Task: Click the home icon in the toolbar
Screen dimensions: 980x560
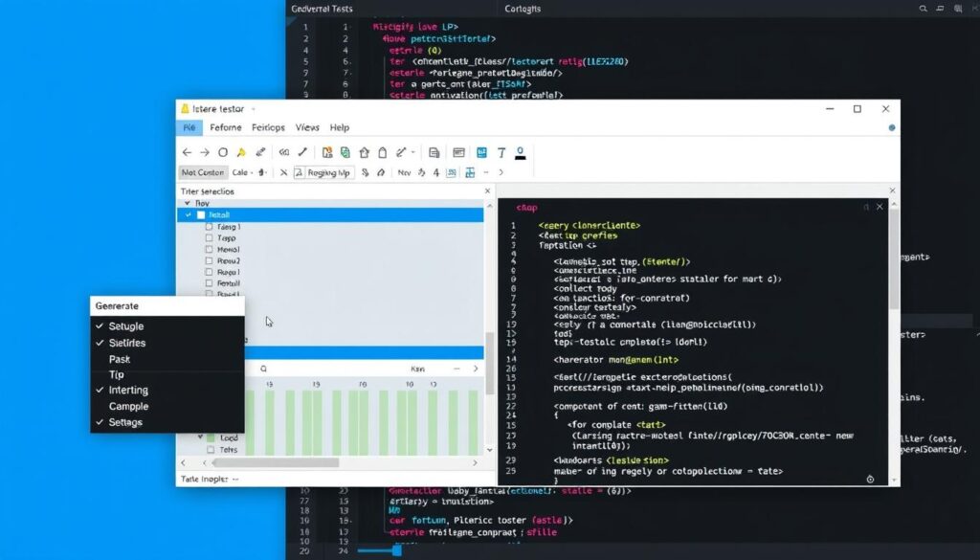Action: (364, 152)
